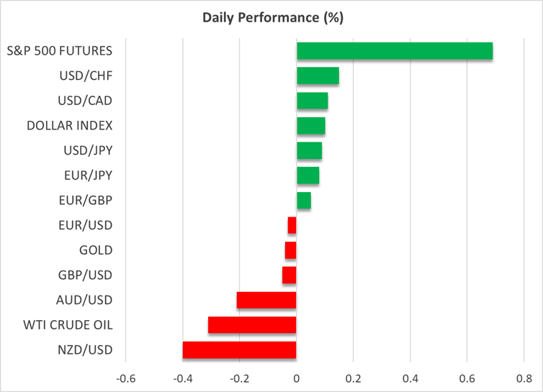Click the WTI CRUDE OIL axis label
Image resolution: width=543 pixels, height=392 pixels.
coord(70,325)
